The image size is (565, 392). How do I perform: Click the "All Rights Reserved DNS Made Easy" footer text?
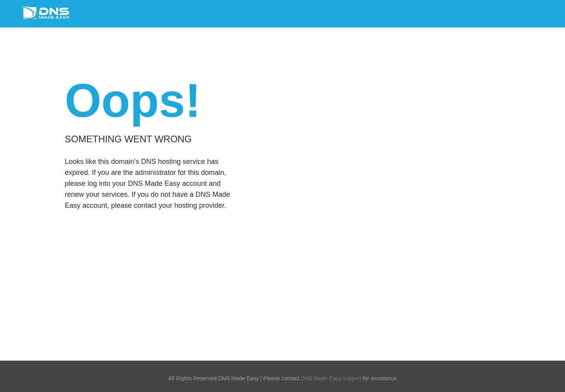click(x=213, y=378)
